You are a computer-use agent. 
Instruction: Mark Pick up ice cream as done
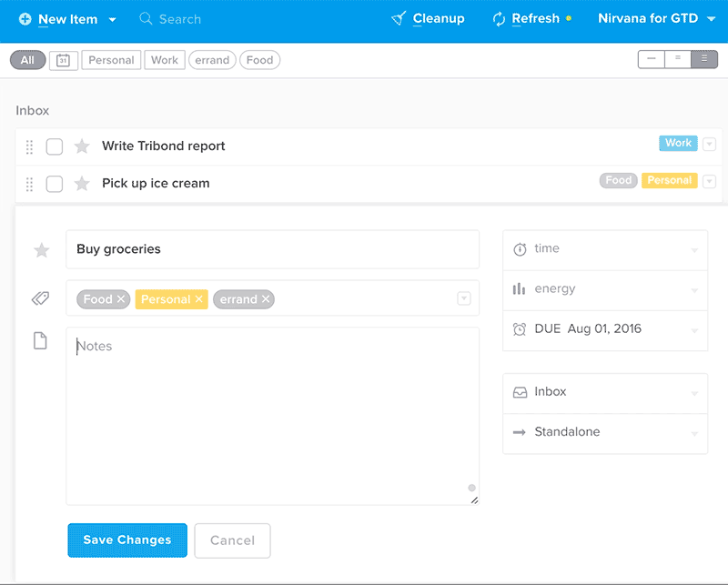[55, 184]
